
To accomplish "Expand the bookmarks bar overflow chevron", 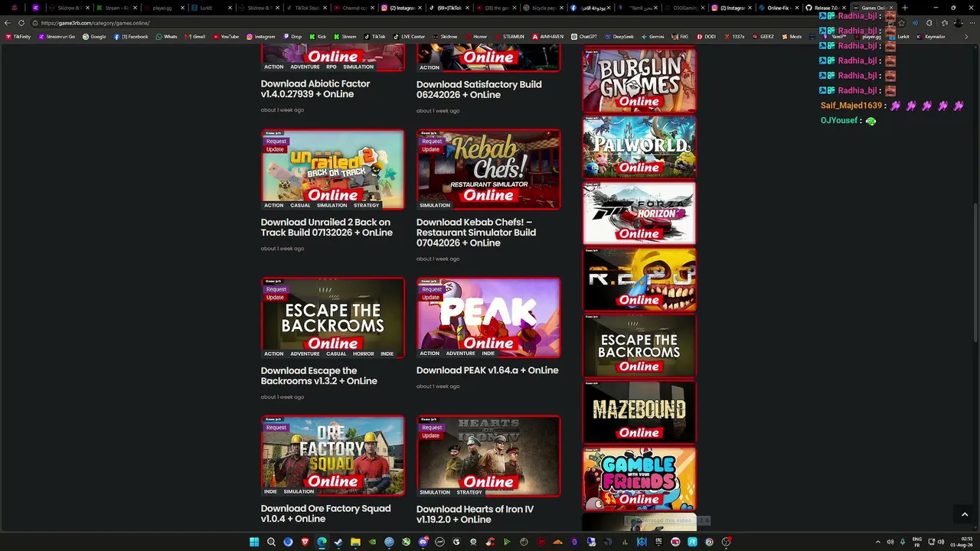I will click(x=966, y=37).
